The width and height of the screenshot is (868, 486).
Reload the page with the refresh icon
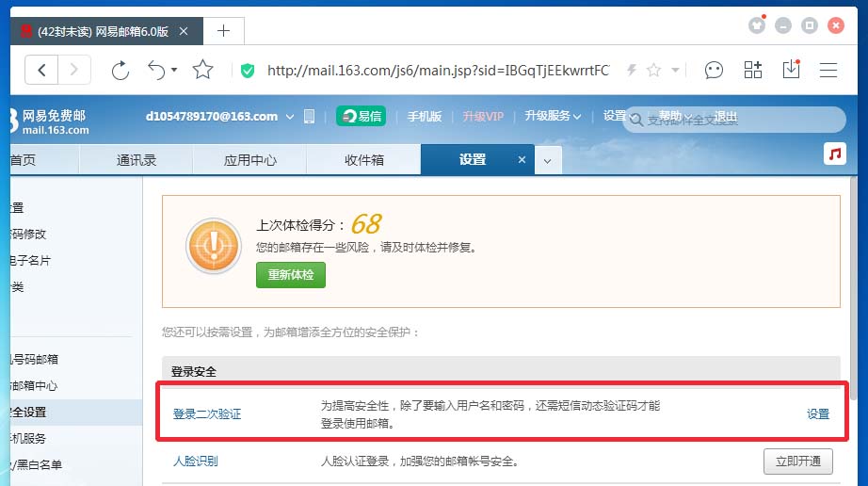coord(121,71)
